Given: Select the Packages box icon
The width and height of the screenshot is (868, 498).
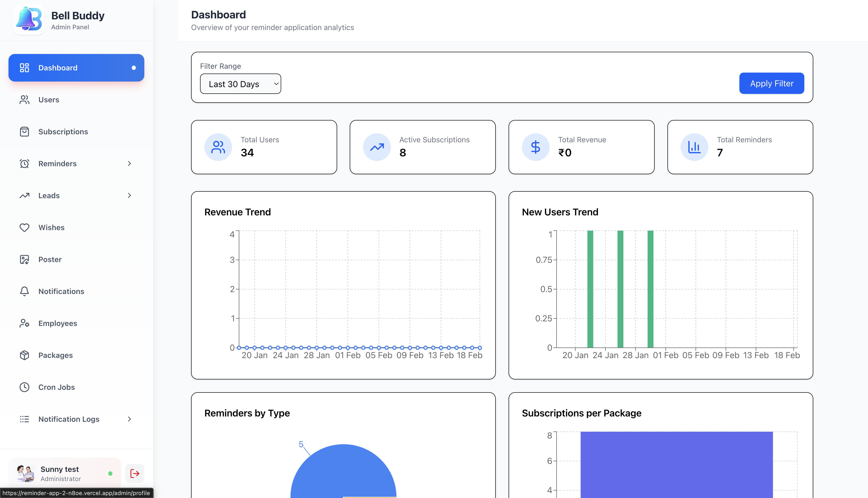Looking at the screenshot, I should [24, 355].
